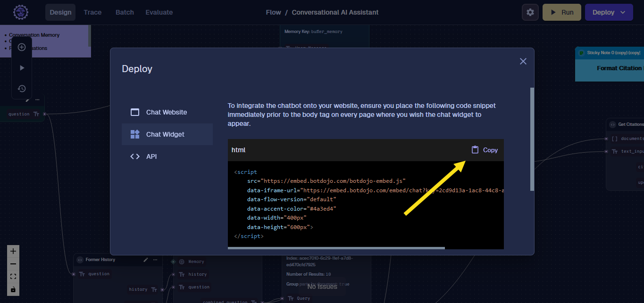Zoom in the canvas with plus button

click(x=13, y=251)
